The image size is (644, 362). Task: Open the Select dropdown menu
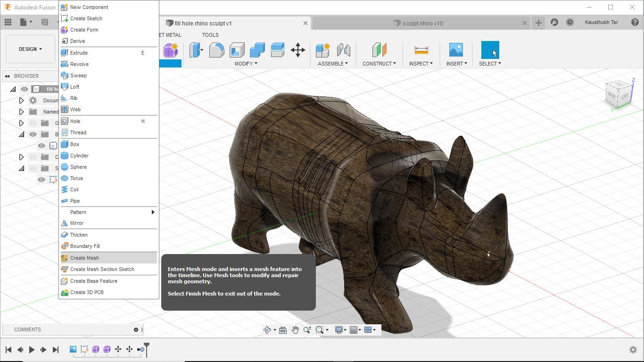(490, 64)
